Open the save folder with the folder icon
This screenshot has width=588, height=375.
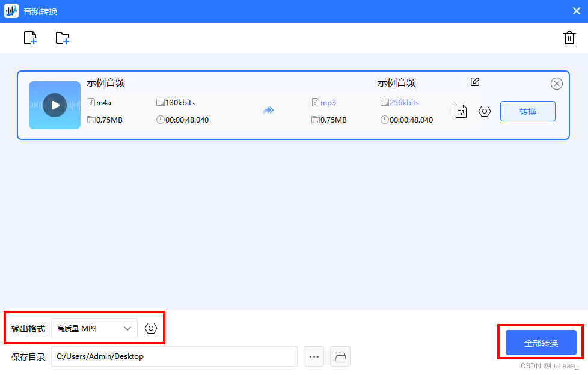(340, 356)
